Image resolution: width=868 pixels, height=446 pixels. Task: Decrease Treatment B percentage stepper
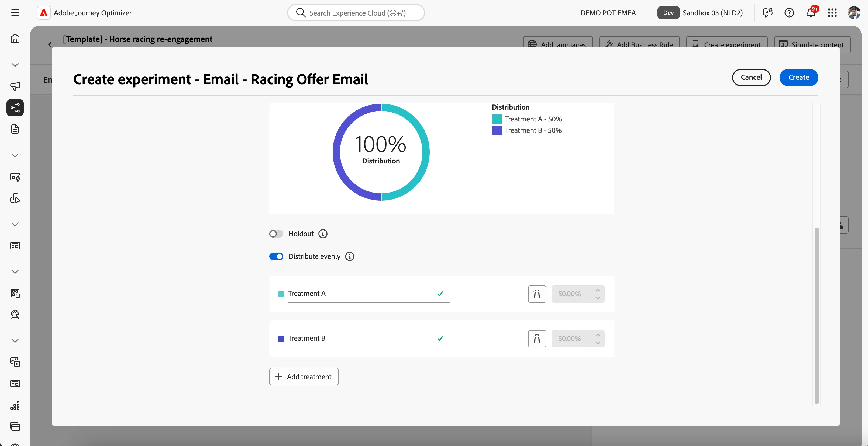click(x=597, y=343)
